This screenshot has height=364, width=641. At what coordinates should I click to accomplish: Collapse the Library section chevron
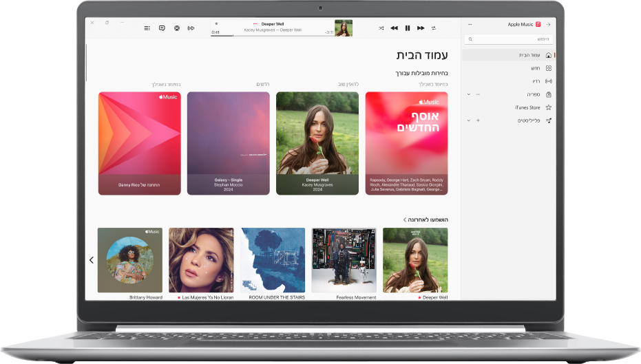point(468,94)
